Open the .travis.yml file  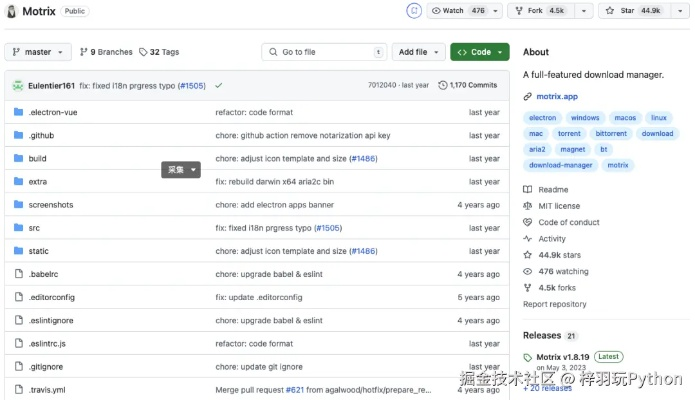(x=47, y=390)
